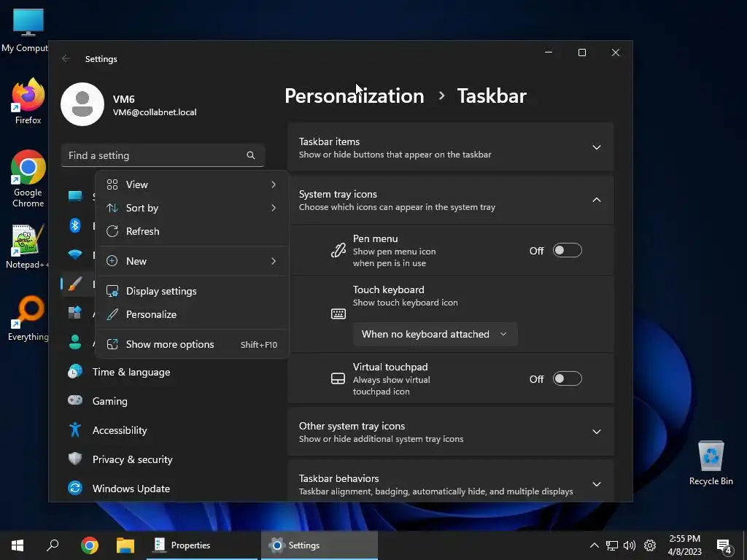The image size is (747, 560).
Task: Click the Settings taskbar button
Action: click(x=320, y=545)
